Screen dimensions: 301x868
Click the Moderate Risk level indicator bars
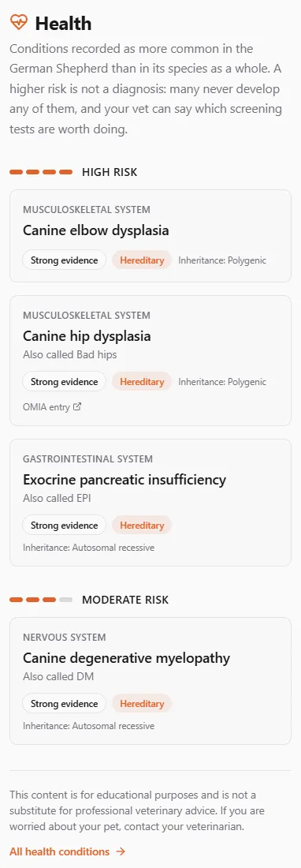pyautogui.click(x=42, y=600)
